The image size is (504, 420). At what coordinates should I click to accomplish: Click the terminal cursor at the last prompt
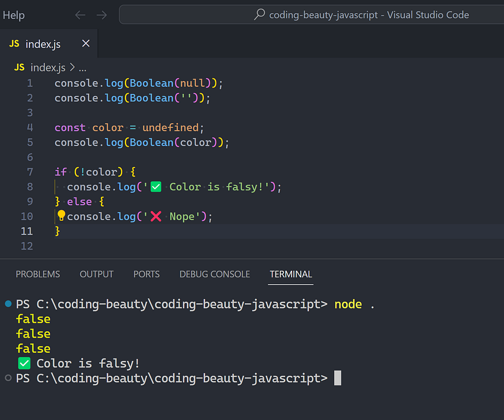click(x=338, y=378)
